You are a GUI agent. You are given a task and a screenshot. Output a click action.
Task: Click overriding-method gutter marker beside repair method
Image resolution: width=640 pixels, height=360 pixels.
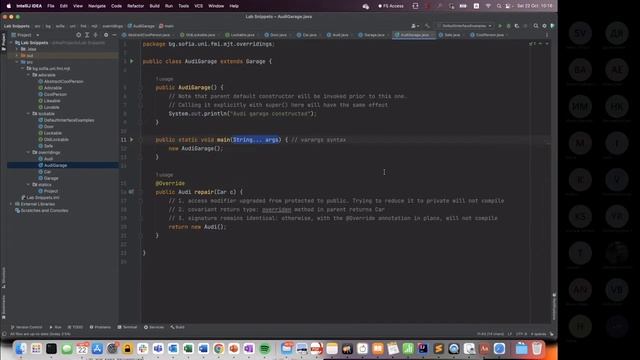pyautogui.click(x=131, y=191)
